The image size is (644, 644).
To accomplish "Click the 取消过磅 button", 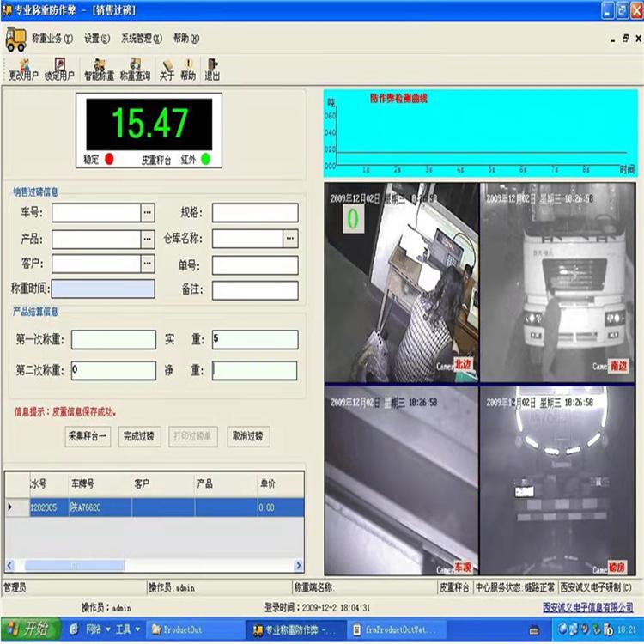I will pos(246,436).
